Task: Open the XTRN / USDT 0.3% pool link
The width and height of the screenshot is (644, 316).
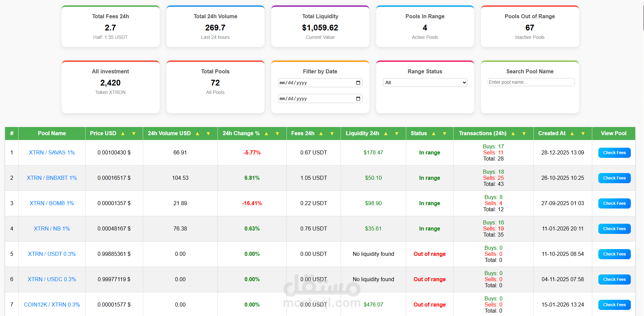Action: click(52, 254)
